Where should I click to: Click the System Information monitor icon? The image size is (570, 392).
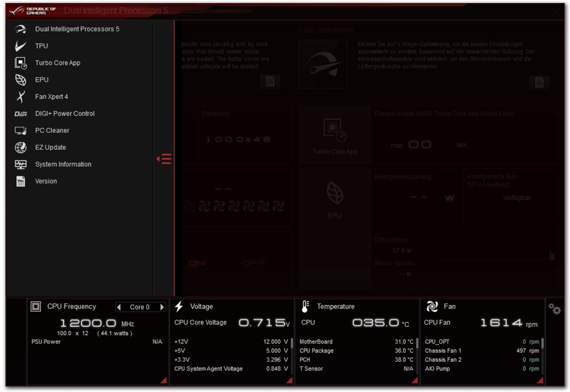click(x=21, y=164)
